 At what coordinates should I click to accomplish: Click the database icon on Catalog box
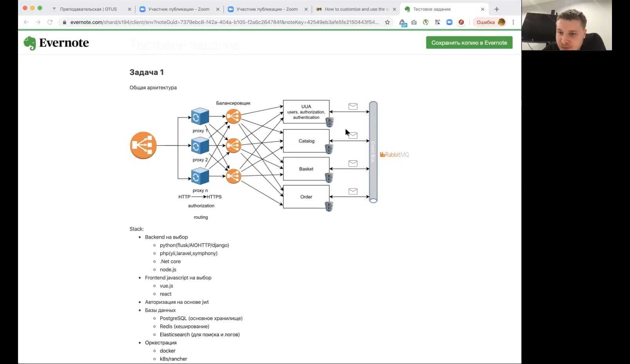tap(329, 149)
